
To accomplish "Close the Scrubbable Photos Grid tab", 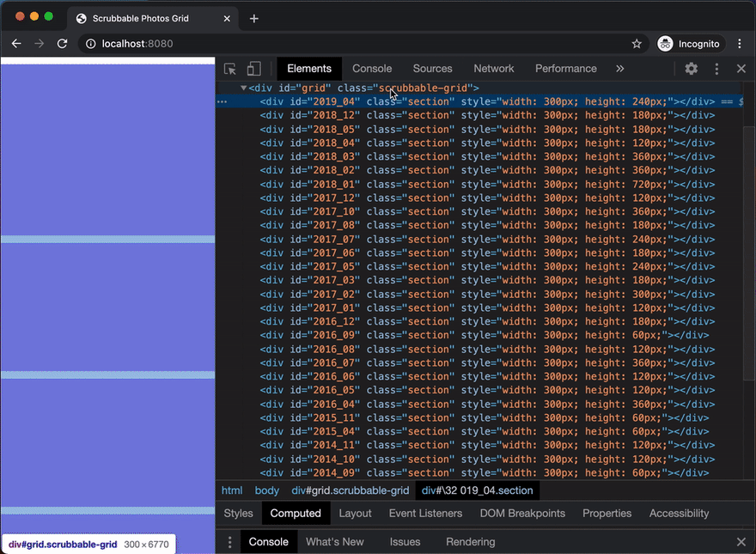I will click(227, 19).
